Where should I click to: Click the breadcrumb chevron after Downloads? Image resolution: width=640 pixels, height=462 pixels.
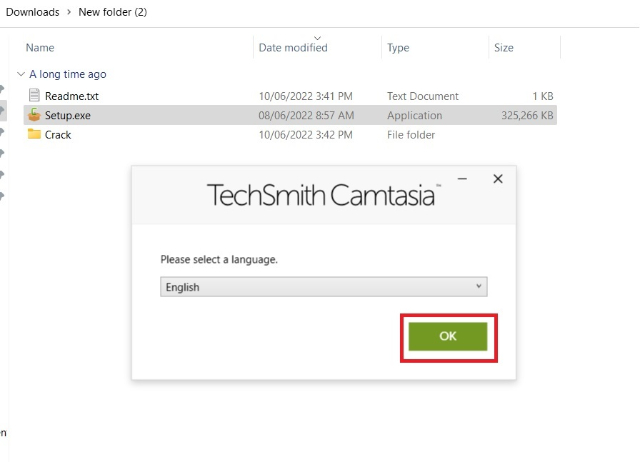pos(69,12)
